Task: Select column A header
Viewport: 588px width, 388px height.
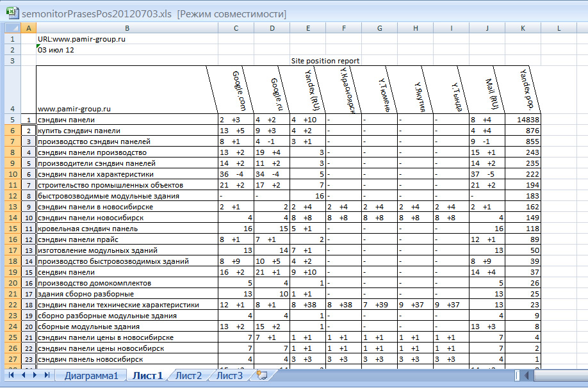Action: click(x=28, y=28)
